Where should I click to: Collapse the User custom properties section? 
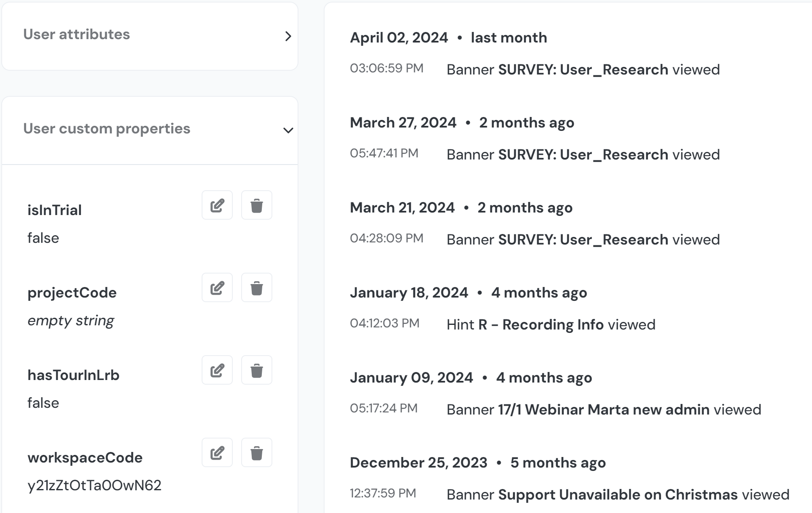click(x=288, y=130)
